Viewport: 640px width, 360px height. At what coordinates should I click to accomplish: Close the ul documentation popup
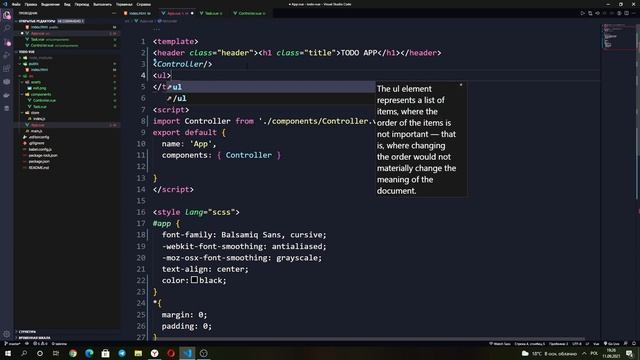coord(461,85)
